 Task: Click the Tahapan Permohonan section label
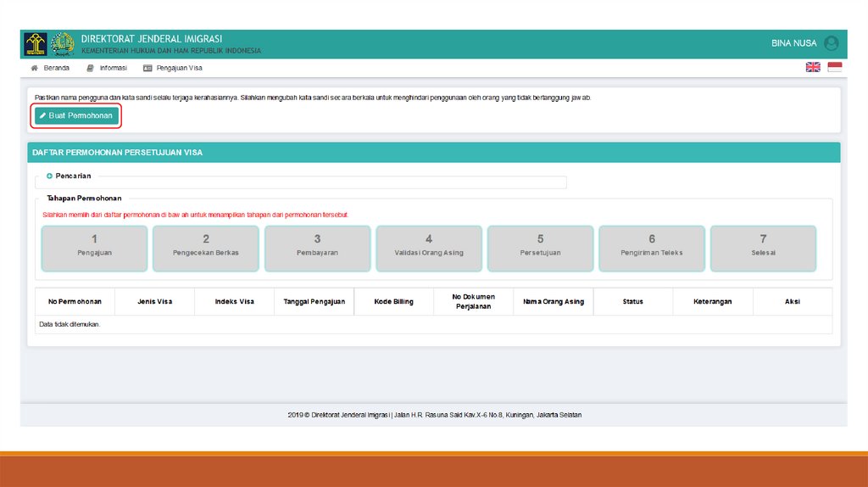pos(84,198)
